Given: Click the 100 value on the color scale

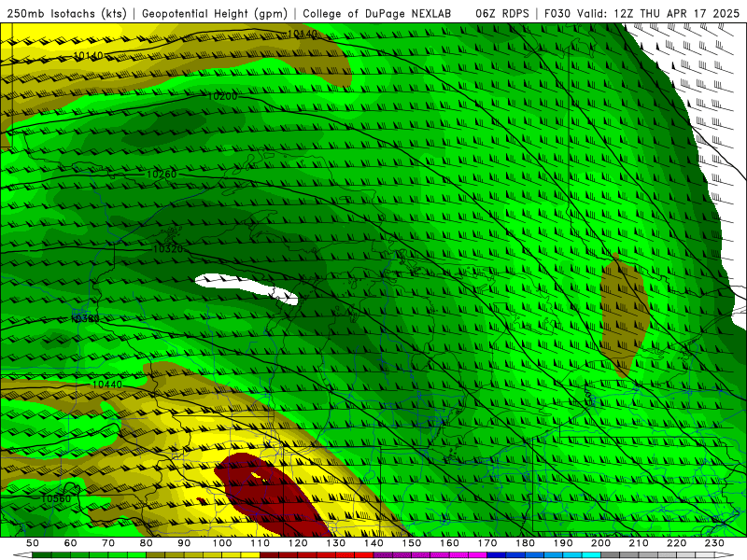Looking at the screenshot, I should click(x=222, y=543).
